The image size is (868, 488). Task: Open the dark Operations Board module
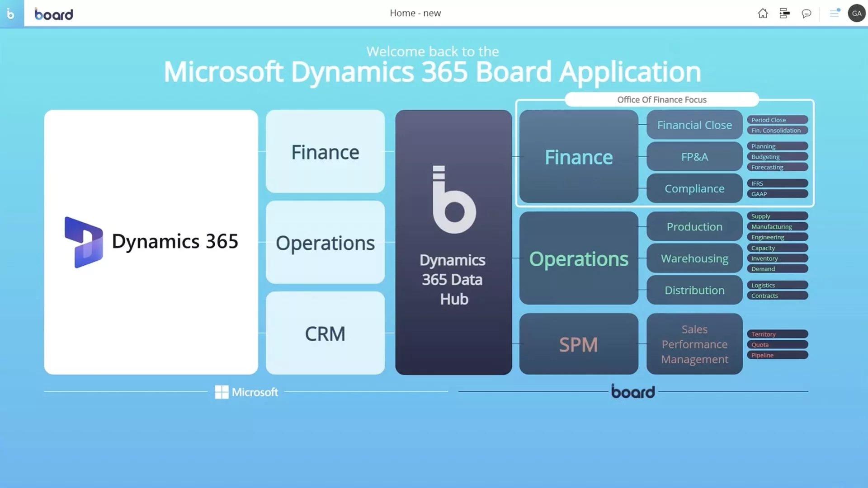pos(579,258)
